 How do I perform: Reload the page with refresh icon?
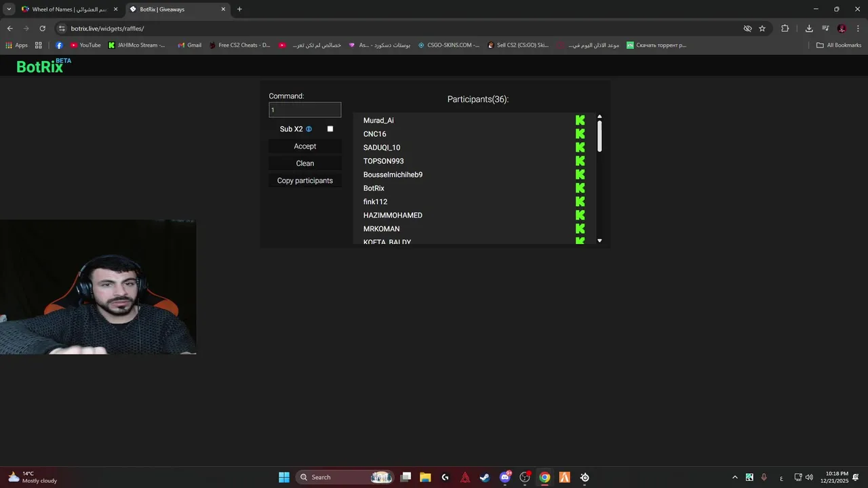(x=42, y=28)
